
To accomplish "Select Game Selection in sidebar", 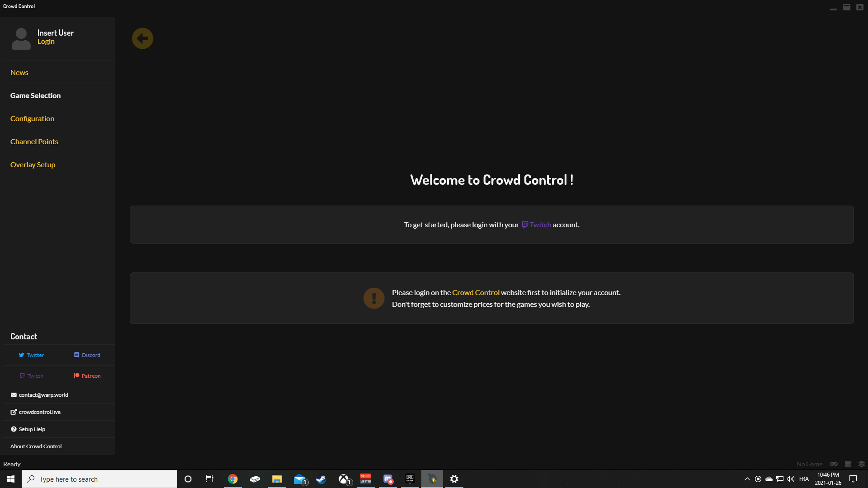I will [35, 96].
